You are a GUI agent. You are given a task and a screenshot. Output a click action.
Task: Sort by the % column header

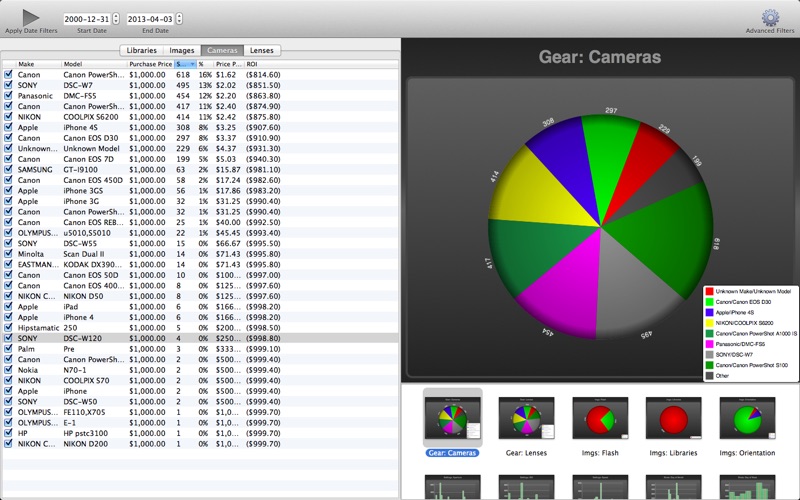click(205, 64)
